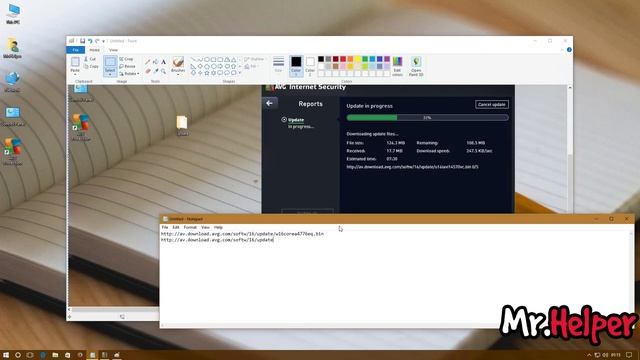The width and height of the screenshot is (640, 360).
Task: Click Cut in the Clipboard group
Action: pos(90,59)
